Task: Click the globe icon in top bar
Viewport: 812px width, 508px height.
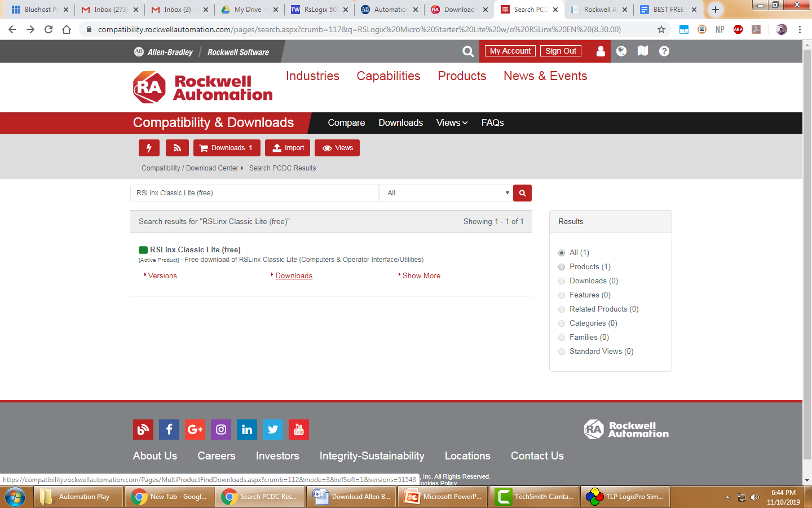Action: point(621,51)
